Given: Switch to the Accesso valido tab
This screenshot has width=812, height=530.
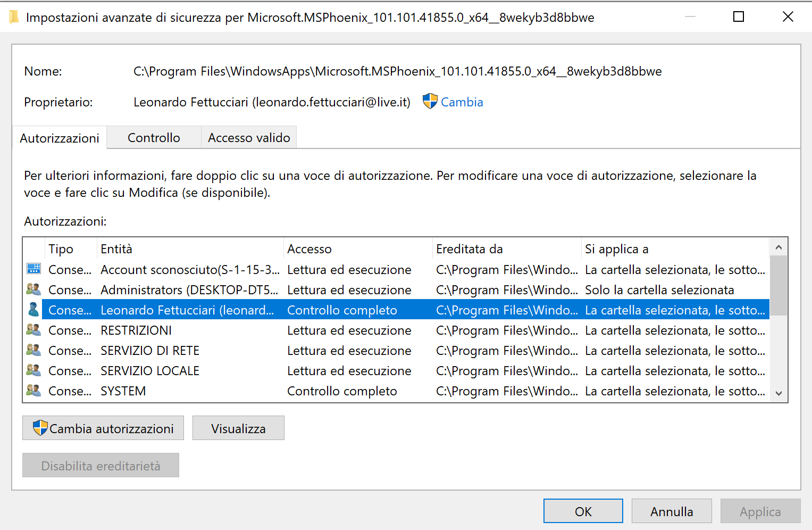Looking at the screenshot, I should (x=249, y=137).
